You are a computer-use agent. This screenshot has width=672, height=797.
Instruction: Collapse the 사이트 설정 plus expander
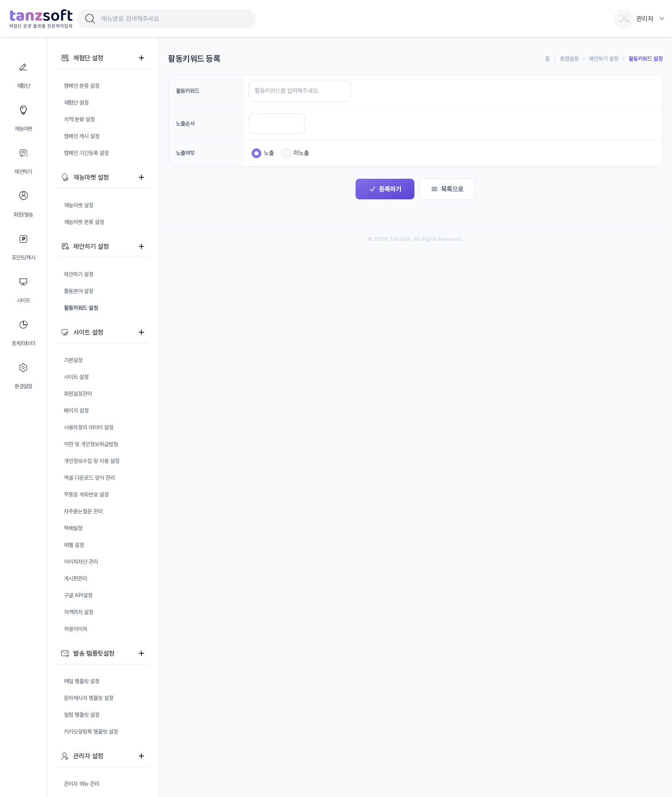click(141, 332)
